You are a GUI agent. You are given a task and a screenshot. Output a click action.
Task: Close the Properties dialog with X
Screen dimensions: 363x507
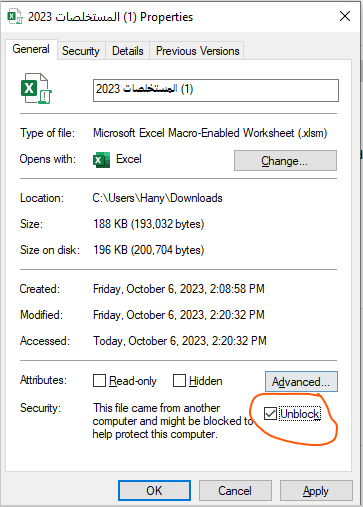(x=345, y=16)
